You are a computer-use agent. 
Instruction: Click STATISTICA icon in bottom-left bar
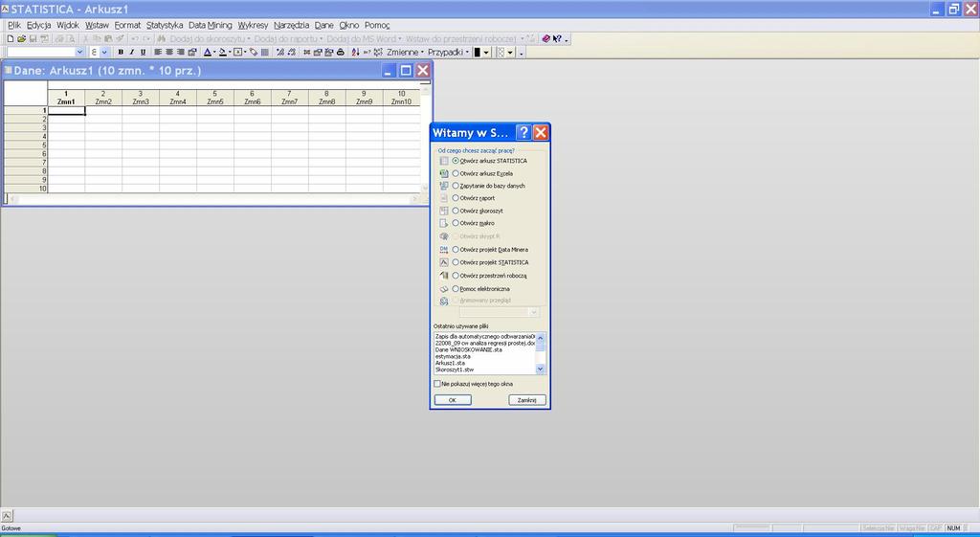[7, 516]
